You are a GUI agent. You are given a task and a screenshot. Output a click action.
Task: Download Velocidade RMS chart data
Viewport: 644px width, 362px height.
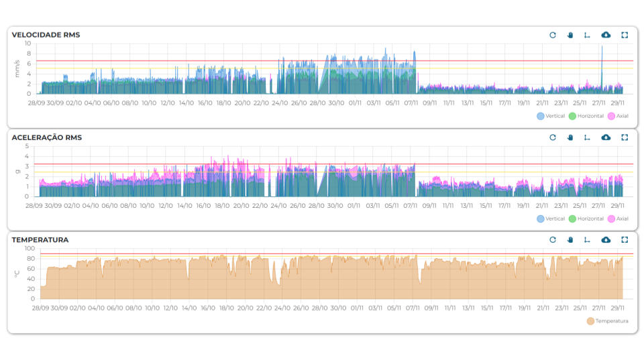coord(606,35)
